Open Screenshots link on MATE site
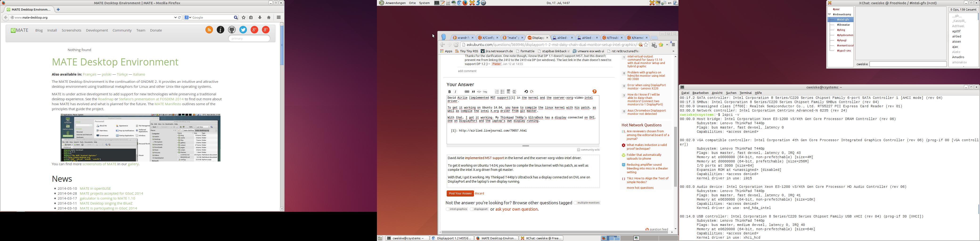The width and height of the screenshot is (980, 241). (x=72, y=30)
